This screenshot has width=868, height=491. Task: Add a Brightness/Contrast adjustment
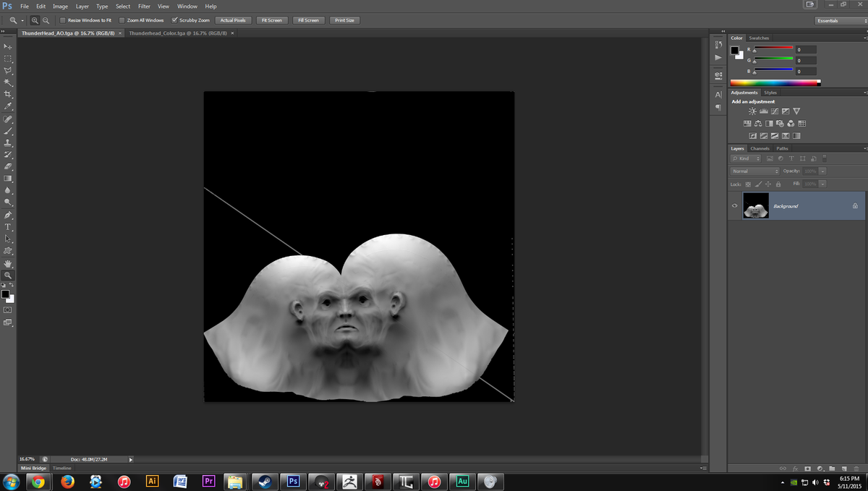pyautogui.click(x=752, y=111)
